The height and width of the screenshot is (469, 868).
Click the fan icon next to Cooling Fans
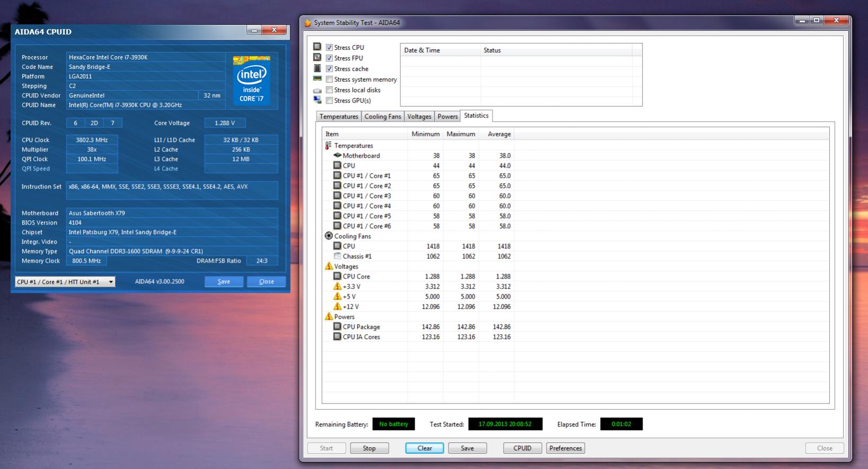[x=329, y=236]
